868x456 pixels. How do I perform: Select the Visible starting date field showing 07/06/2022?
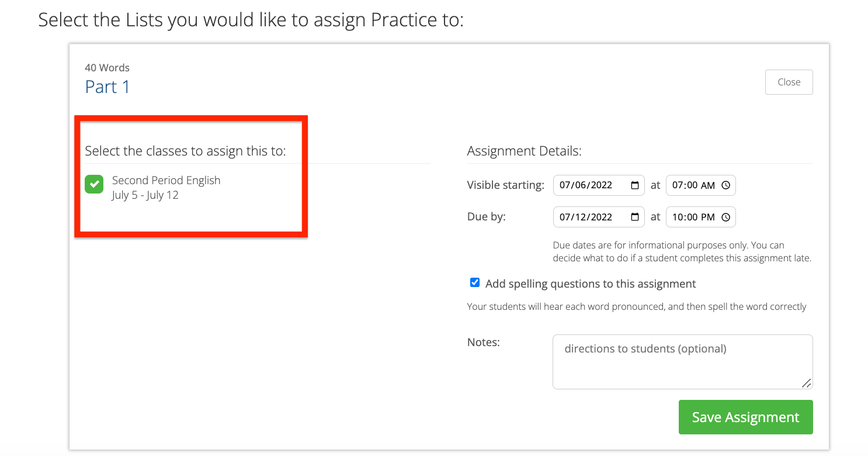(590, 185)
